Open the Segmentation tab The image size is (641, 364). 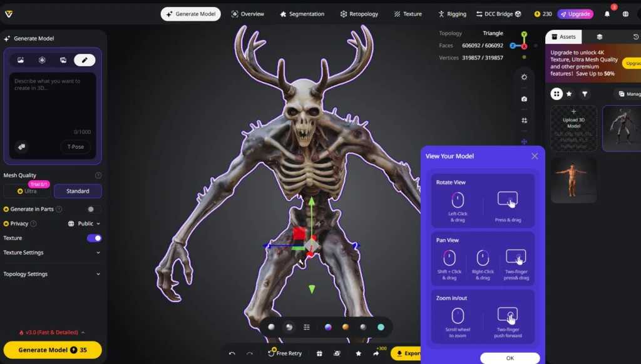[x=302, y=14]
